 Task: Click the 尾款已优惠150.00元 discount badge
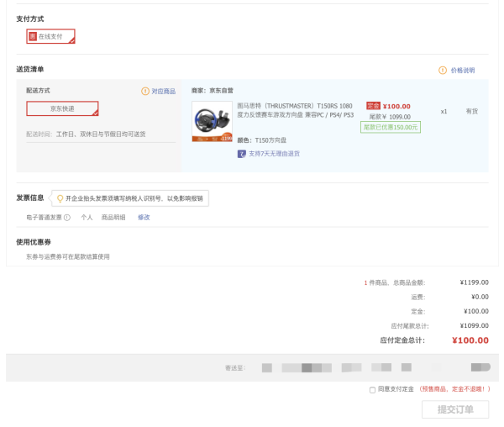(391, 127)
